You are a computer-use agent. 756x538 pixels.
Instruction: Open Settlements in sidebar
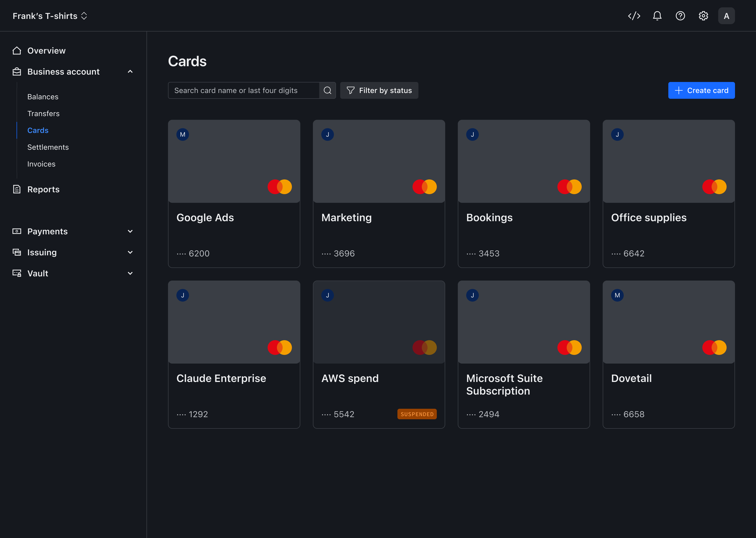(x=48, y=147)
